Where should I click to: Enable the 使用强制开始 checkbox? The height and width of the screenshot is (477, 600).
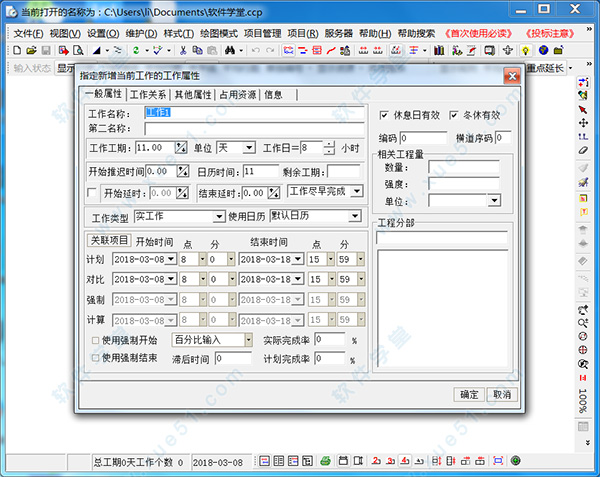[x=94, y=340]
